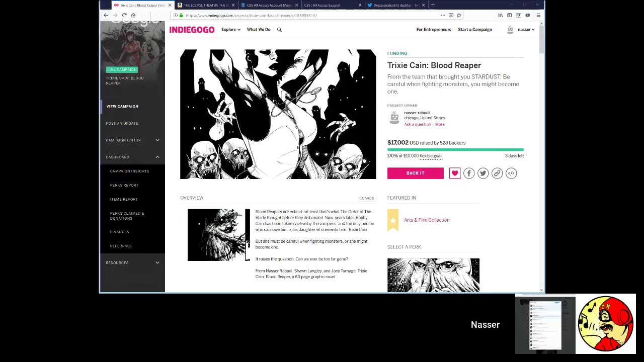Expand the Campaign Editor section
Screen dimensions: 644x362
(x=157, y=140)
